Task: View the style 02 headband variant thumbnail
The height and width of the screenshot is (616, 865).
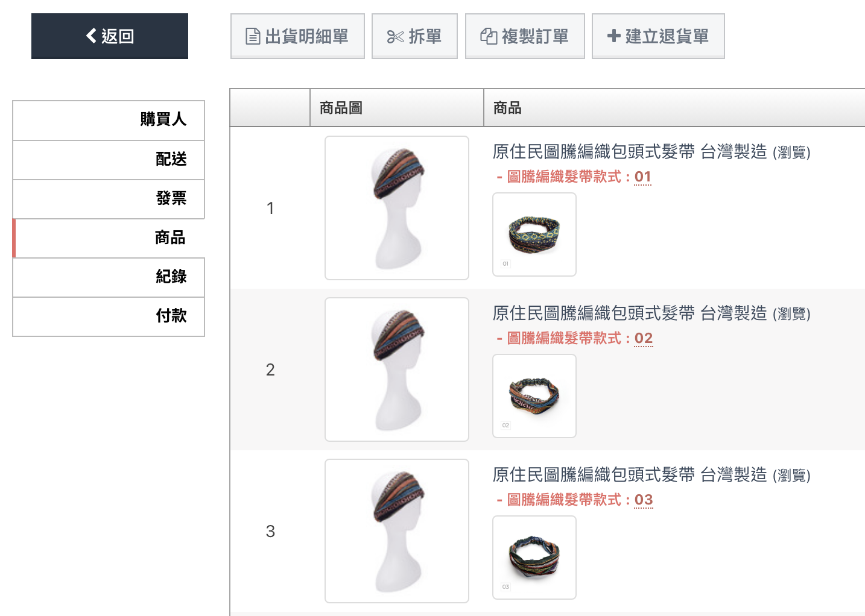Action: click(534, 396)
